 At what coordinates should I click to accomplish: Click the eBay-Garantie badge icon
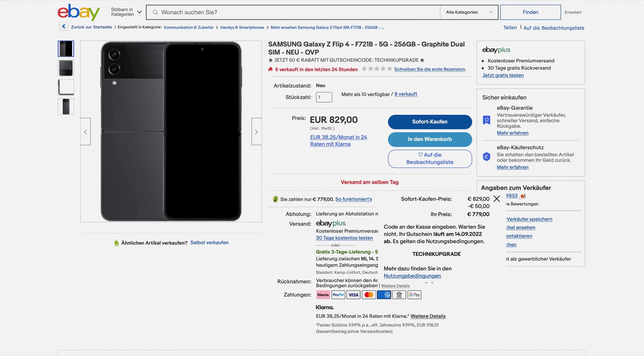(x=486, y=120)
